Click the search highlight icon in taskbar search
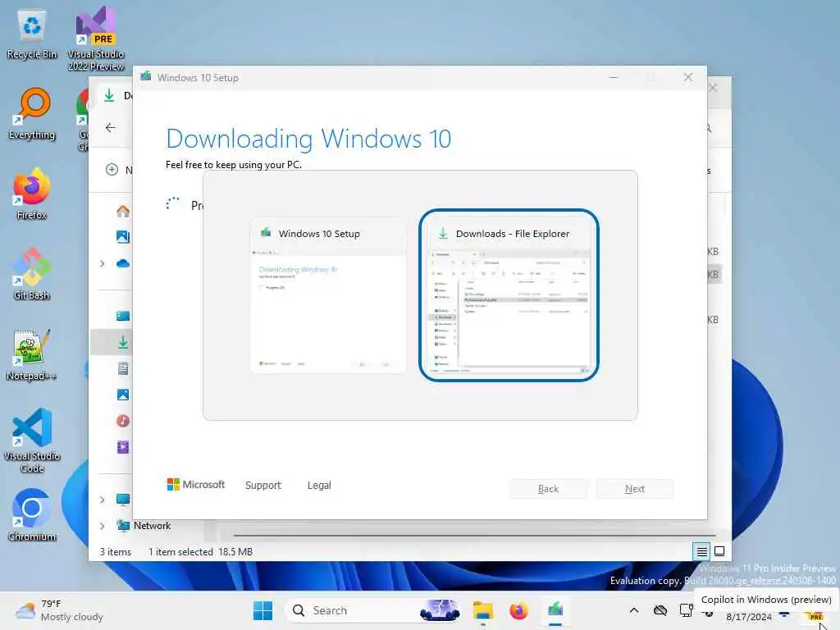 click(440, 610)
